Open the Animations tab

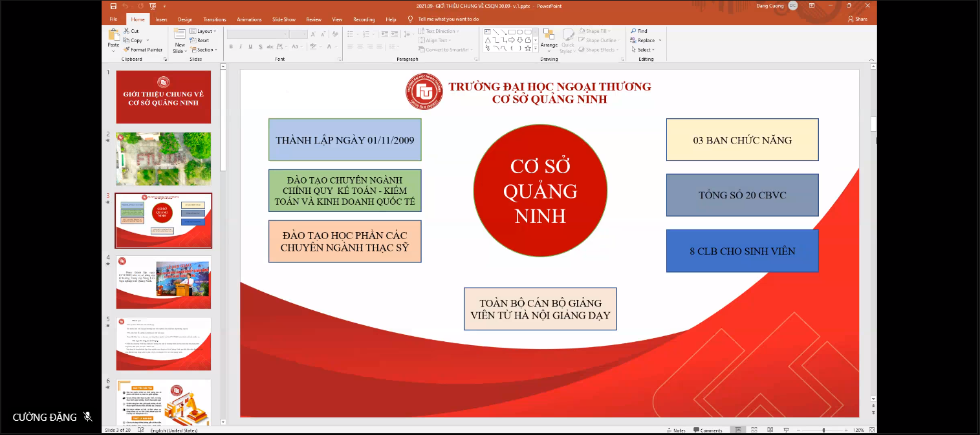(x=249, y=19)
